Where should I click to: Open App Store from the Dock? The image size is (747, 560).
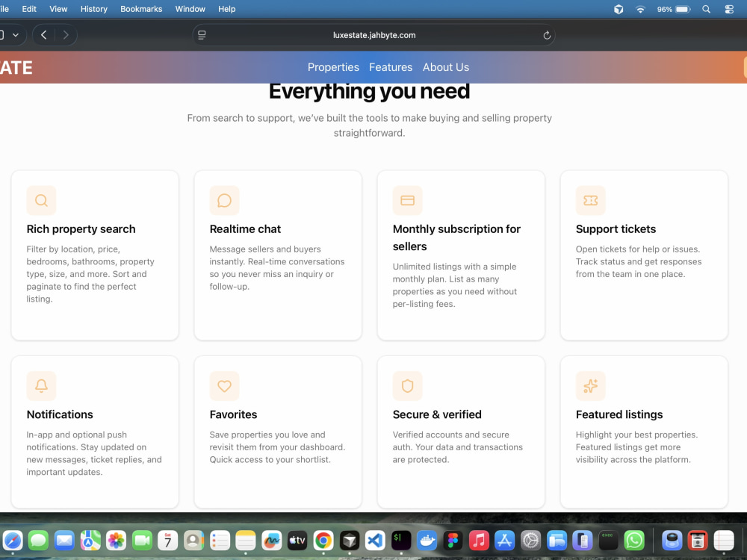pyautogui.click(x=504, y=541)
